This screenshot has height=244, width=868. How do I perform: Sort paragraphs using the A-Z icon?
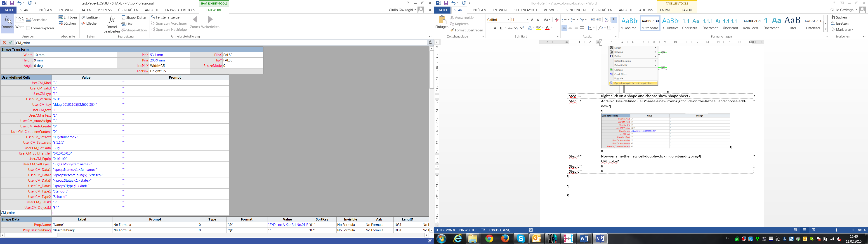(606, 20)
